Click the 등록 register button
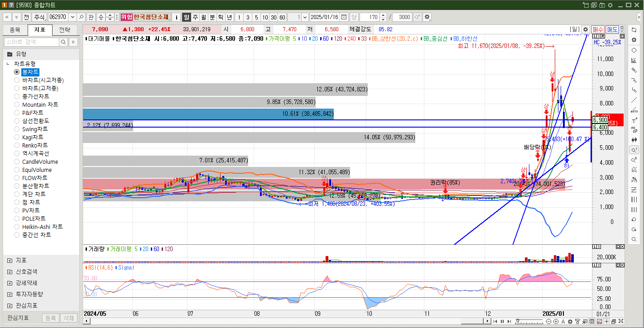Screen dimensions: 644x328 tap(51, 318)
